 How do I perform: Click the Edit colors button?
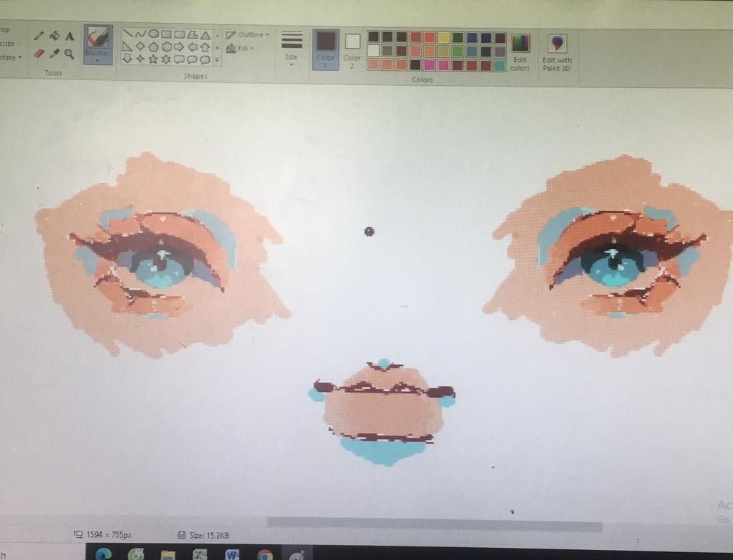point(520,53)
